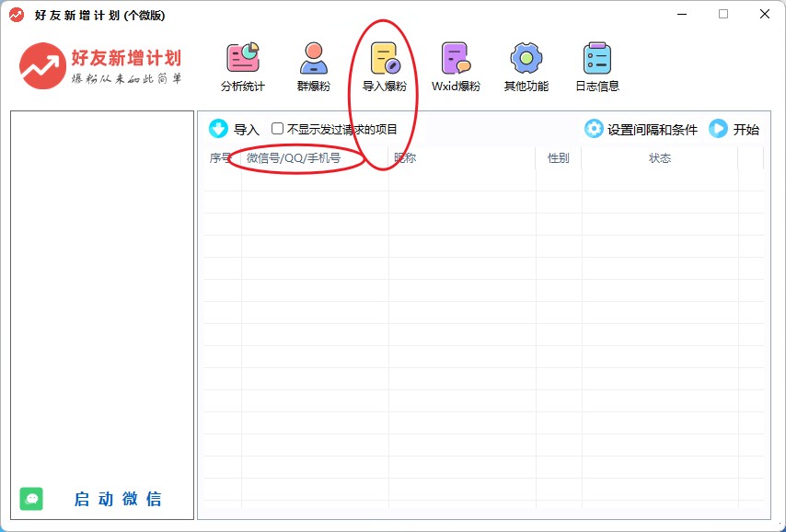This screenshot has height=532, width=786.
Task: Click the 微信号/QQ/手机号 column header
Action: click(295, 158)
